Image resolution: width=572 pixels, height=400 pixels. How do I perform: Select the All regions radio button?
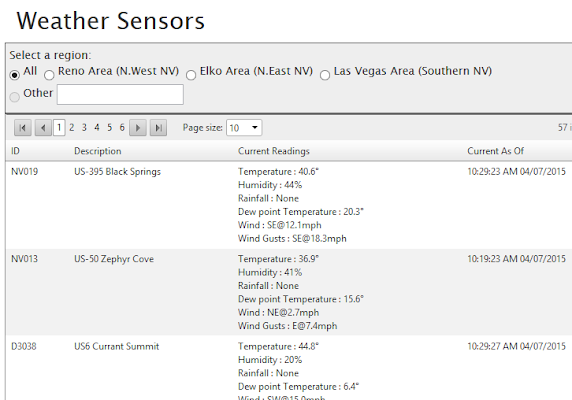click(15, 75)
